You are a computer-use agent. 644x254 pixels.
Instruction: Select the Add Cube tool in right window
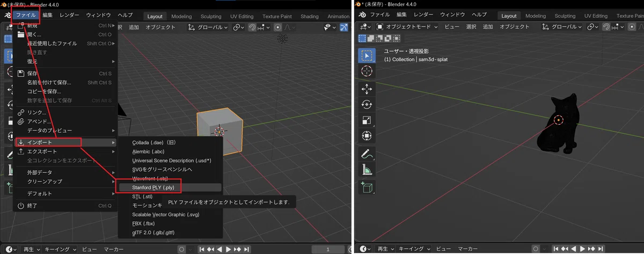(367, 187)
